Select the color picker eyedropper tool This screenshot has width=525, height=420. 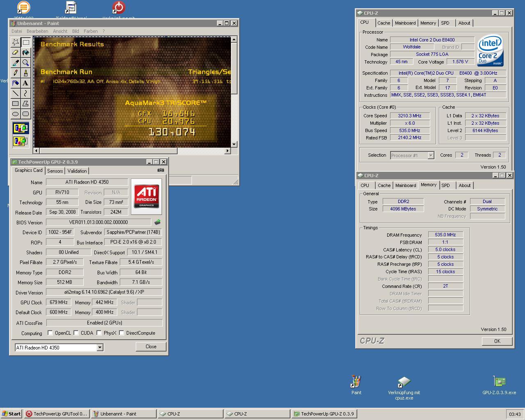pos(15,63)
